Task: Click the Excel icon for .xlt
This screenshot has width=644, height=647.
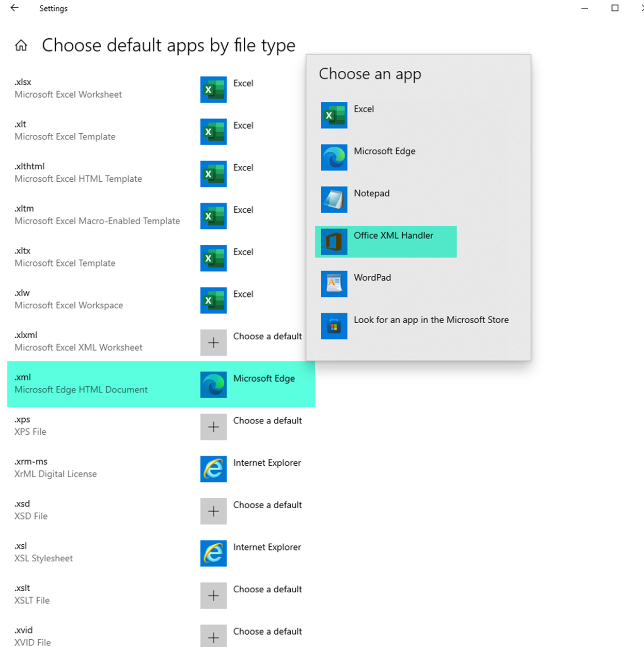Action: click(213, 132)
